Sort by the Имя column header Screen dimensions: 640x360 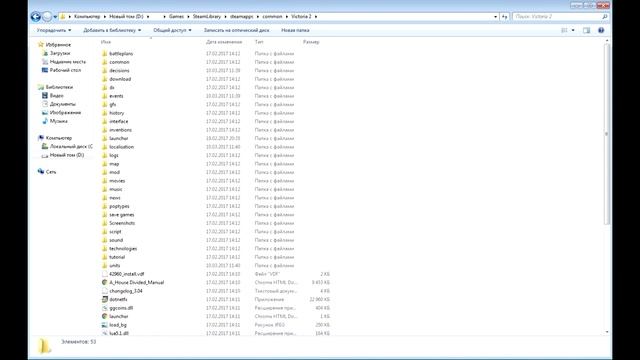pyautogui.click(x=106, y=42)
